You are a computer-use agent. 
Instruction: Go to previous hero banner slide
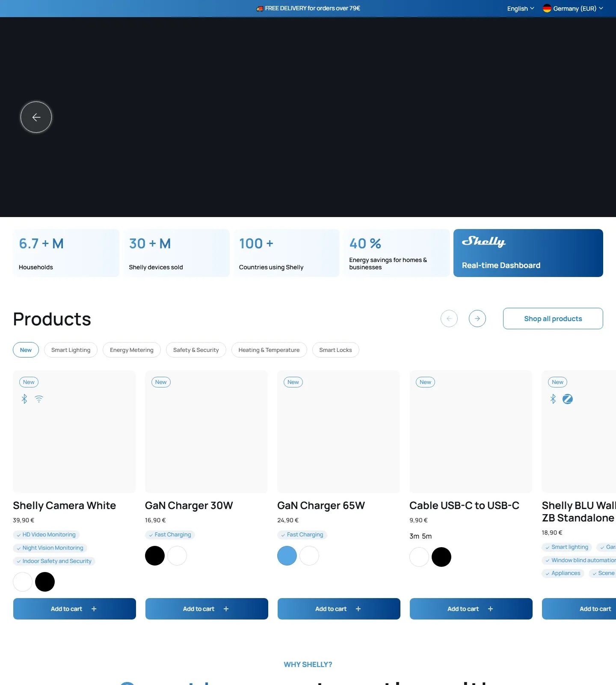[x=36, y=117]
